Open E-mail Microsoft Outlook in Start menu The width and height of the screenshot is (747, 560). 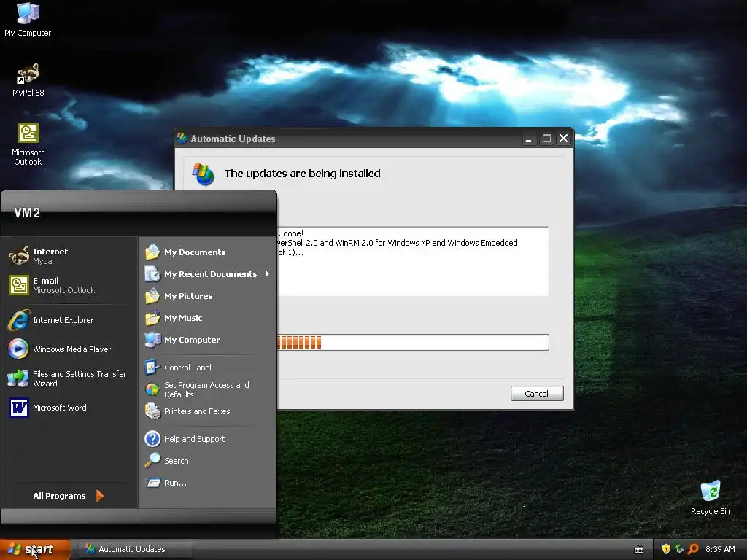point(68,285)
